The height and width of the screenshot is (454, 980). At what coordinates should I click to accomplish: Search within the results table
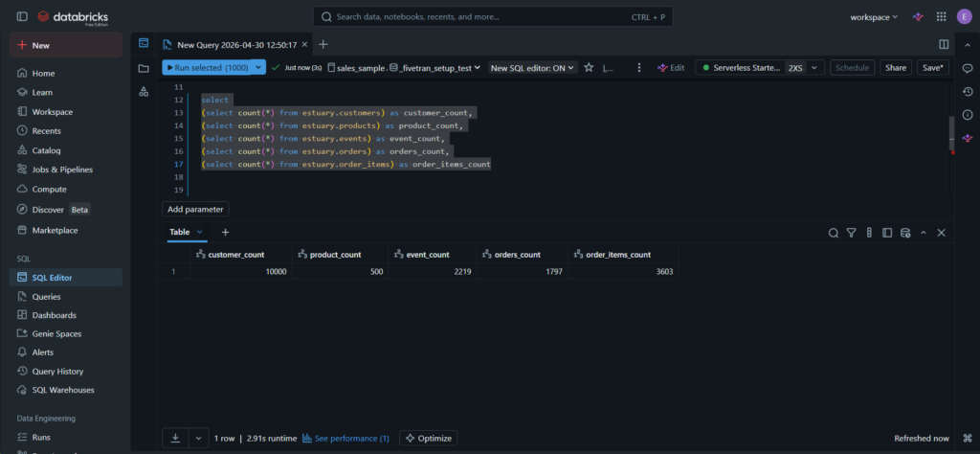point(834,233)
